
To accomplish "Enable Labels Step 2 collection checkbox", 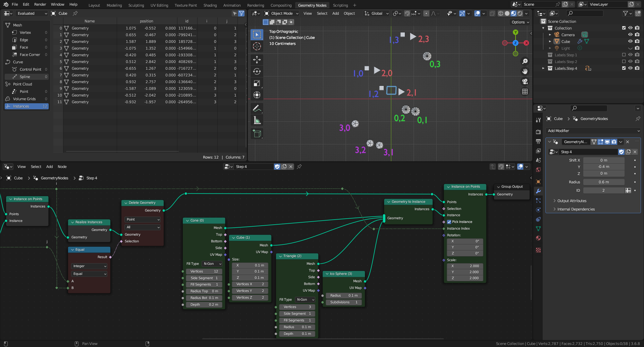I will (624, 61).
